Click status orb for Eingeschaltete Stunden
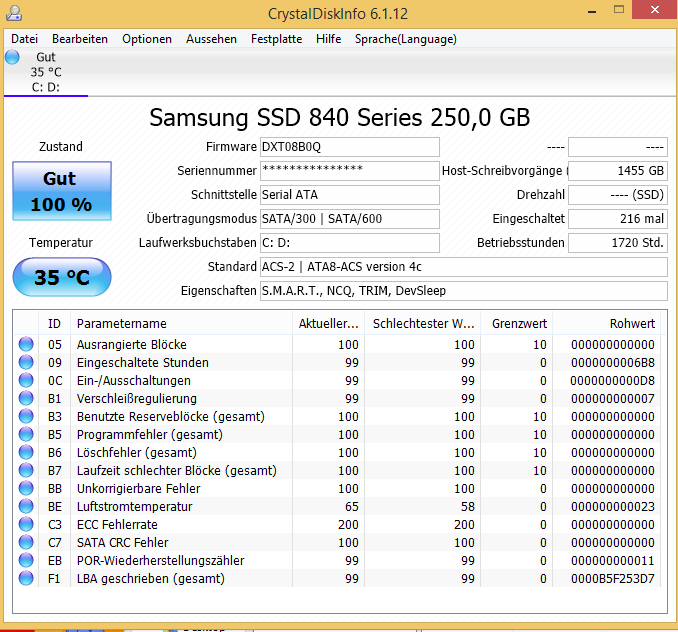Viewport: 678px width, 632px height. click(x=26, y=362)
